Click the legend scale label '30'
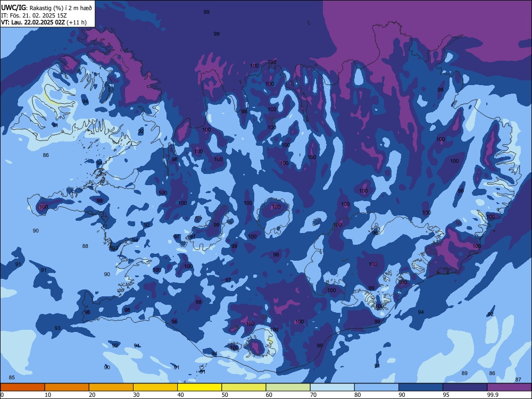This screenshot has height=399, width=532. point(136,395)
